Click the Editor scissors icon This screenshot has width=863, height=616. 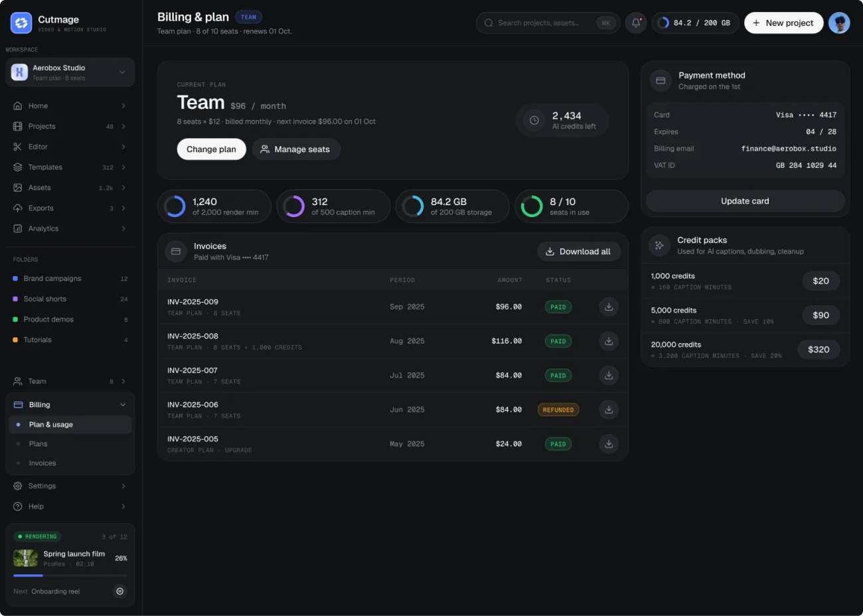[x=18, y=147]
